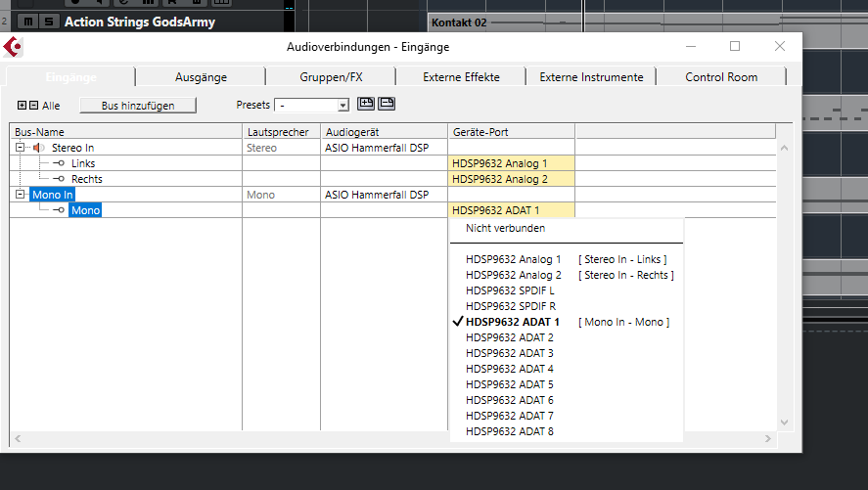Switch to the Control Room tab
This screenshot has width=868, height=490.
click(721, 77)
